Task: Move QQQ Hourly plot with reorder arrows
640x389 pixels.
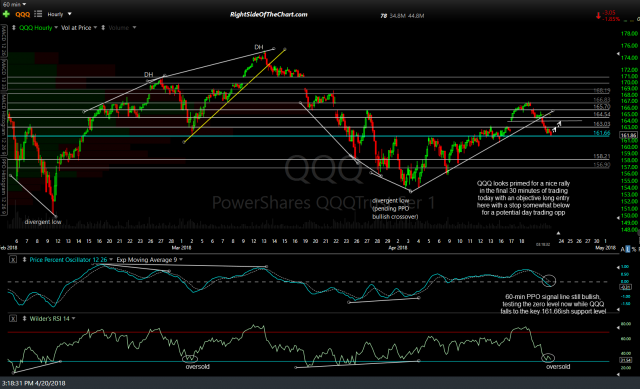Action: coord(13,28)
